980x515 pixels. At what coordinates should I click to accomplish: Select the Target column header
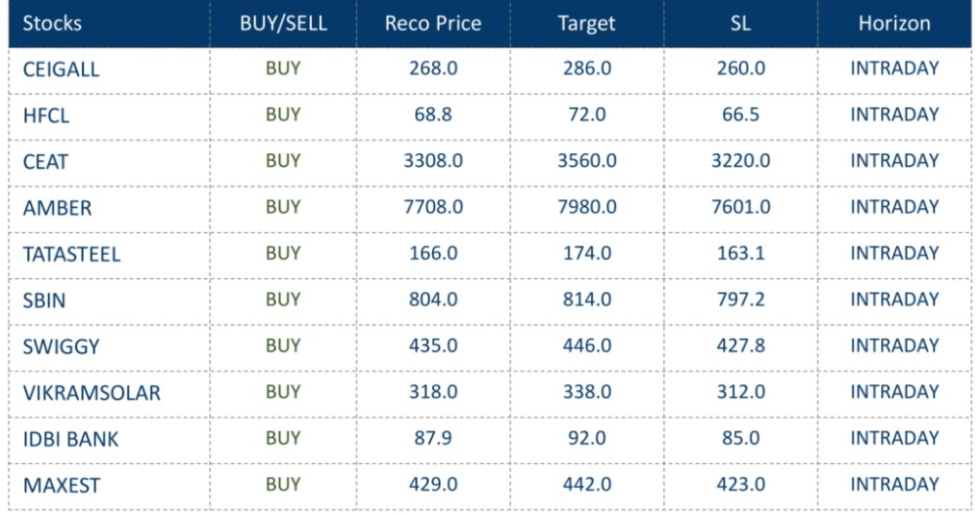[x=586, y=24]
